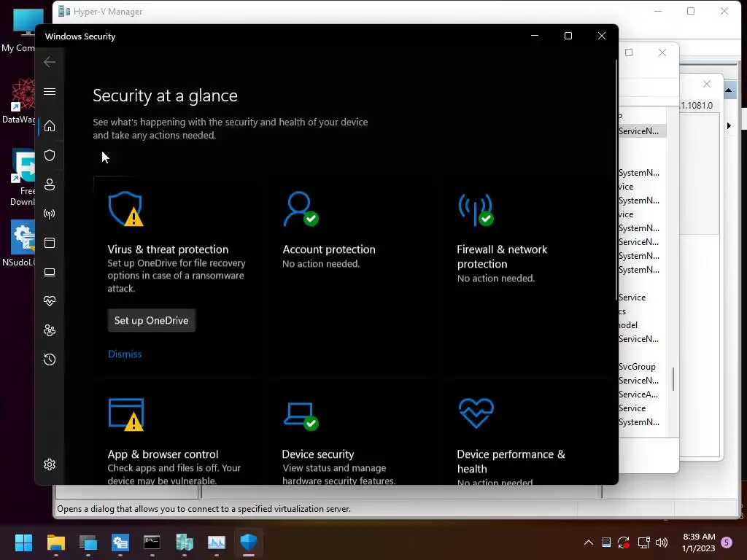
Task: Open Protection history sidebar clock icon
Action: pos(50,359)
